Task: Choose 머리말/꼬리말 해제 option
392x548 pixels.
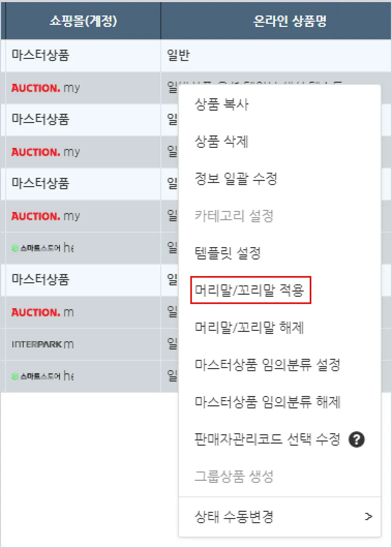Action: (x=249, y=328)
